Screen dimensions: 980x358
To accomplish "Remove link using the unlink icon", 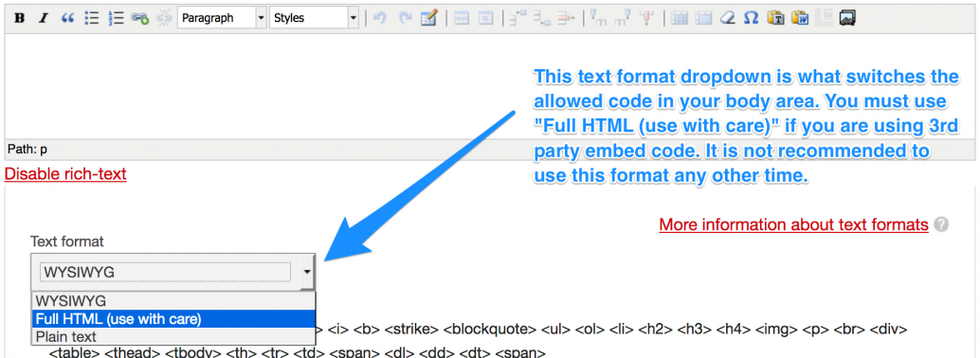I will point(164,18).
